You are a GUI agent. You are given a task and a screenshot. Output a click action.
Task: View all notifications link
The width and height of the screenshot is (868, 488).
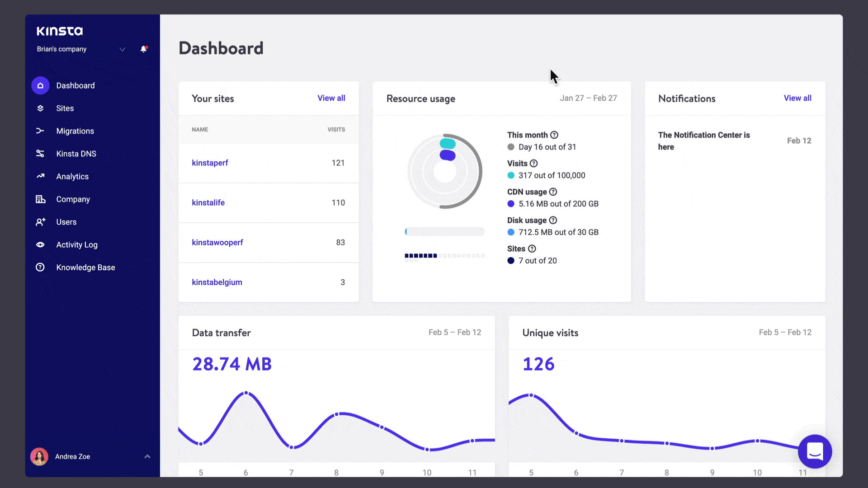(797, 98)
